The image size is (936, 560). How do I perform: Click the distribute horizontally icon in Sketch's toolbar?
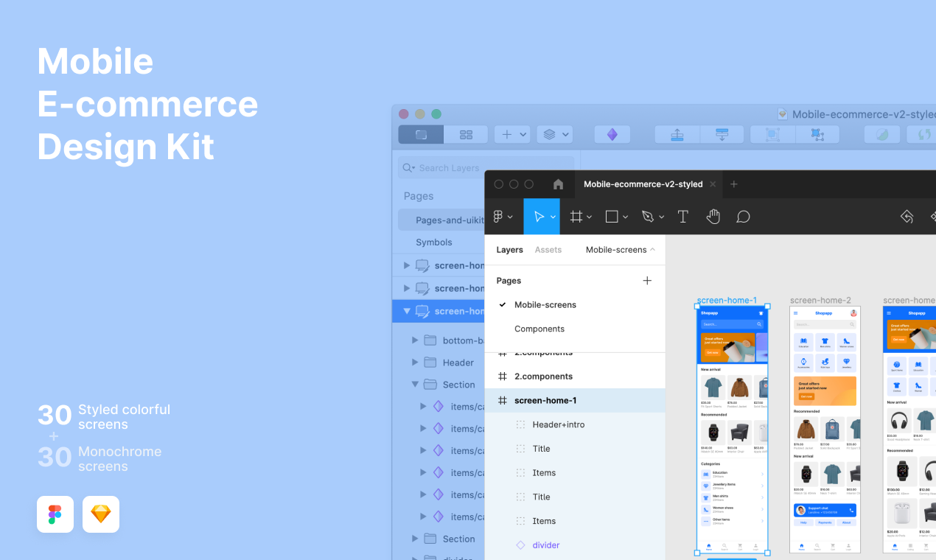click(677, 133)
